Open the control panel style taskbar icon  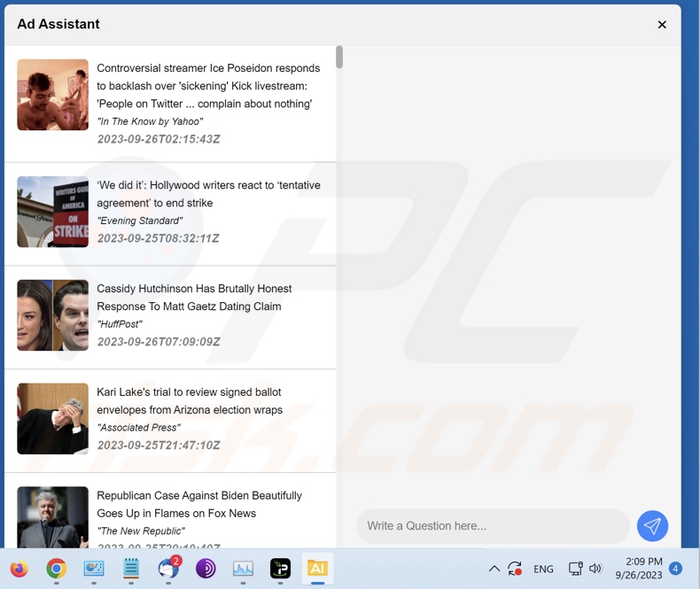pos(94,569)
